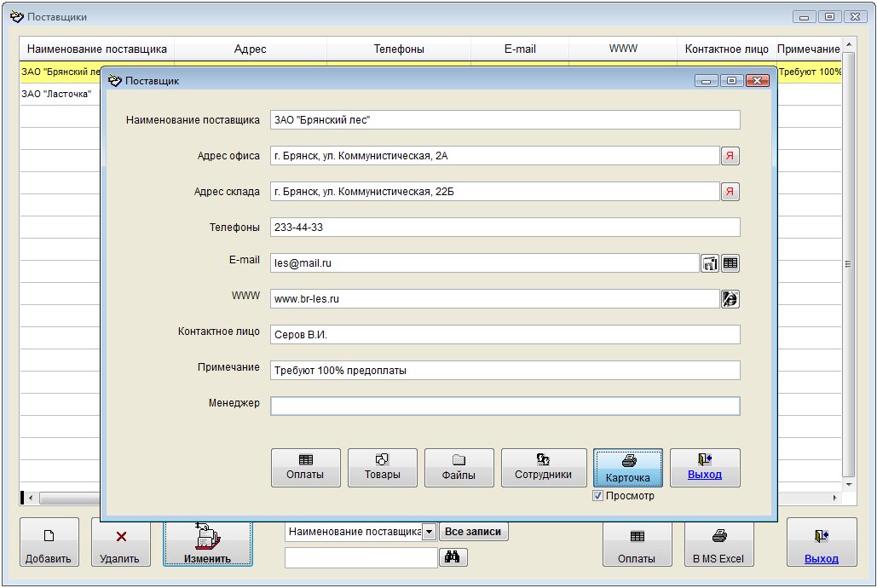Open the Файлы button

click(x=459, y=468)
